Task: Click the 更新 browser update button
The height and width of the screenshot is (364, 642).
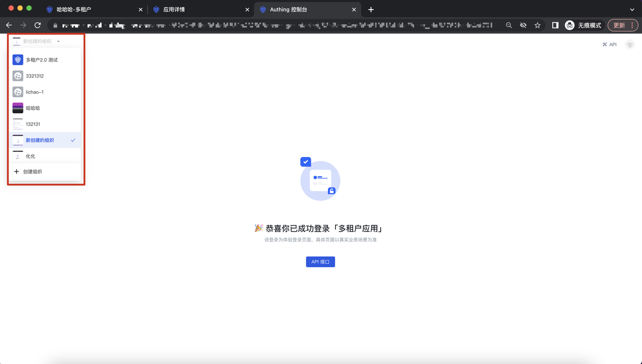Action: (619, 25)
